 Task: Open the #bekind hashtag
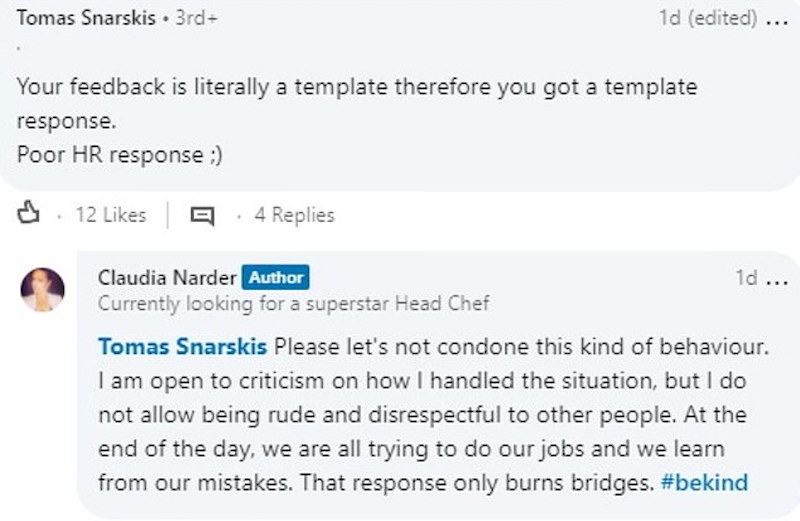point(704,482)
